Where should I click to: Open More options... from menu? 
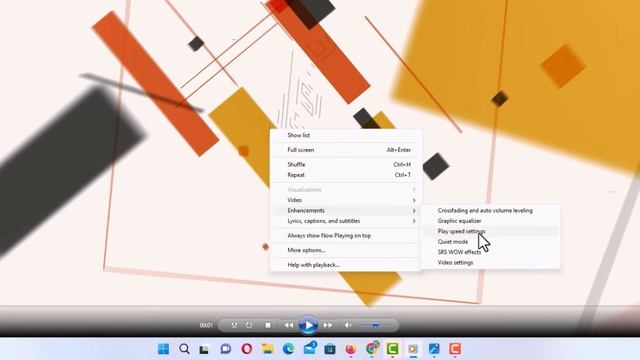click(345, 250)
